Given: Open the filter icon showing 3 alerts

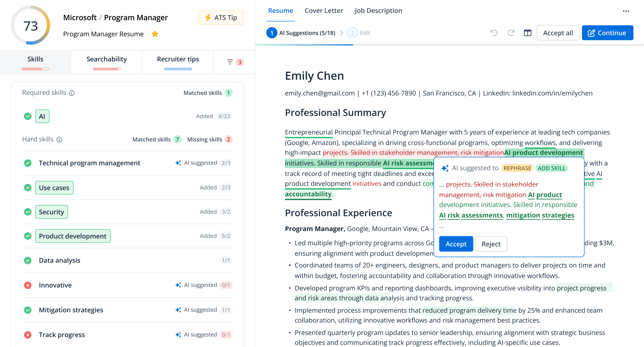Looking at the screenshot, I should click(x=230, y=62).
